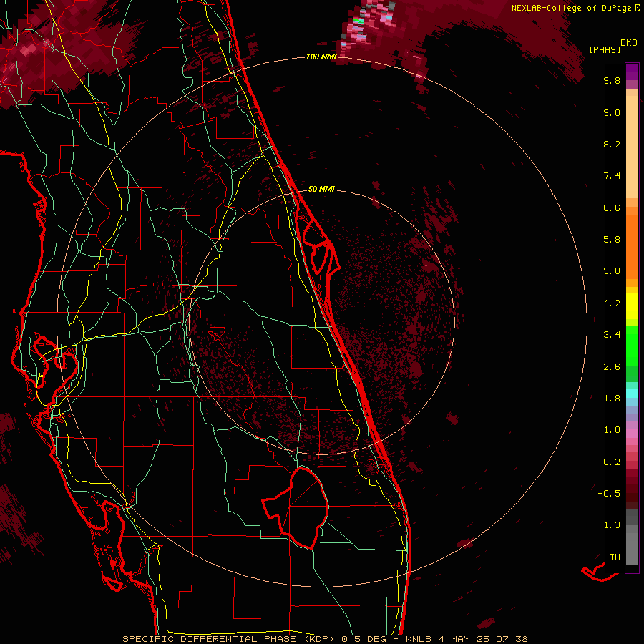The image size is (644, 644).
Task: Click the 7.4 legend value
Action: pyautogui.click(x=612, y=176)
